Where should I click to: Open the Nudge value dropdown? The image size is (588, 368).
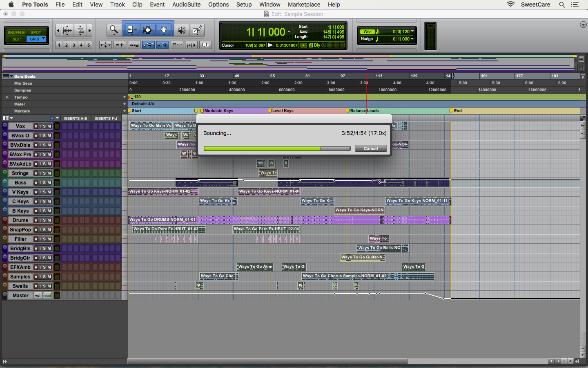point(412,39)
